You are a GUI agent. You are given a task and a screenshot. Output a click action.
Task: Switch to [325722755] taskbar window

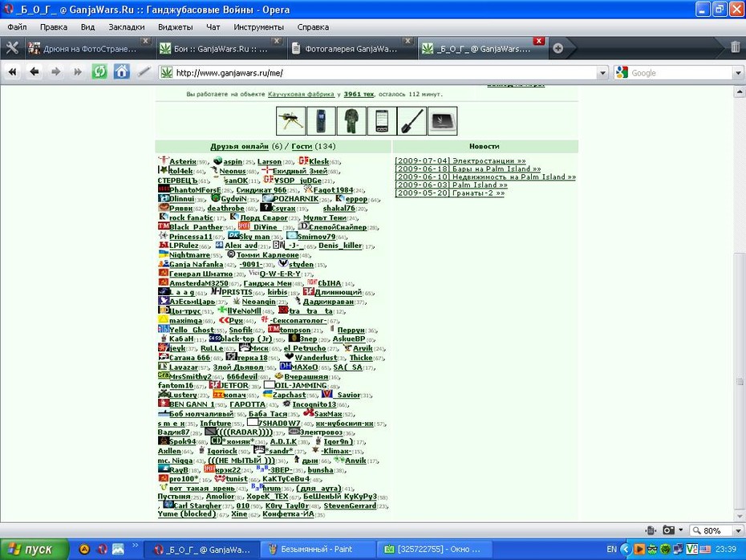[x=434, y=550]
